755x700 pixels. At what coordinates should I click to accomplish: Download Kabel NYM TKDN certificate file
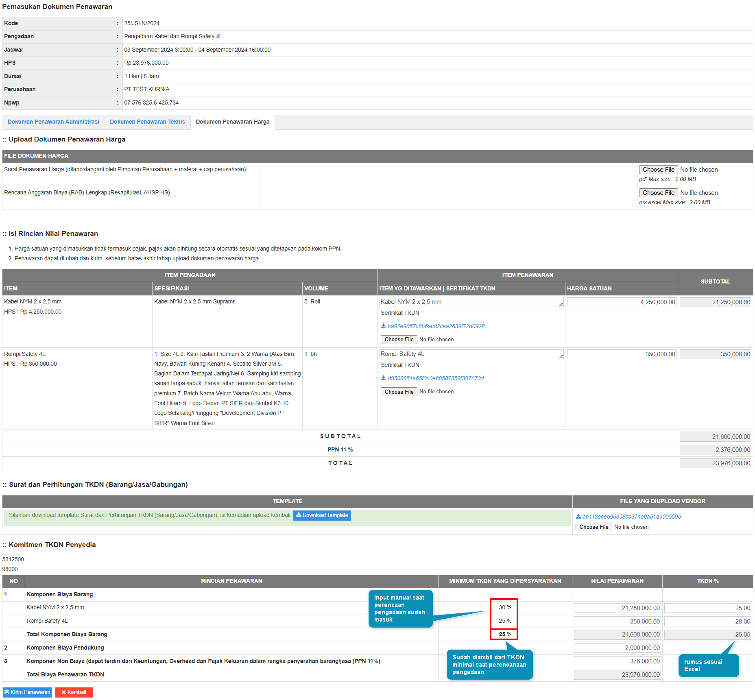tap(436, 326)
